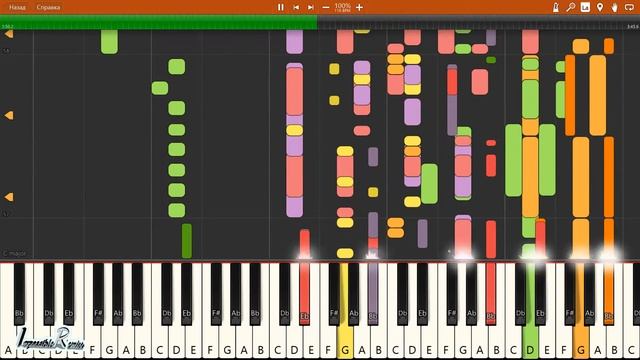Screen dimensions: 640x360
Task: Open the magnifier zoom tool
Action: coord(570,7)
